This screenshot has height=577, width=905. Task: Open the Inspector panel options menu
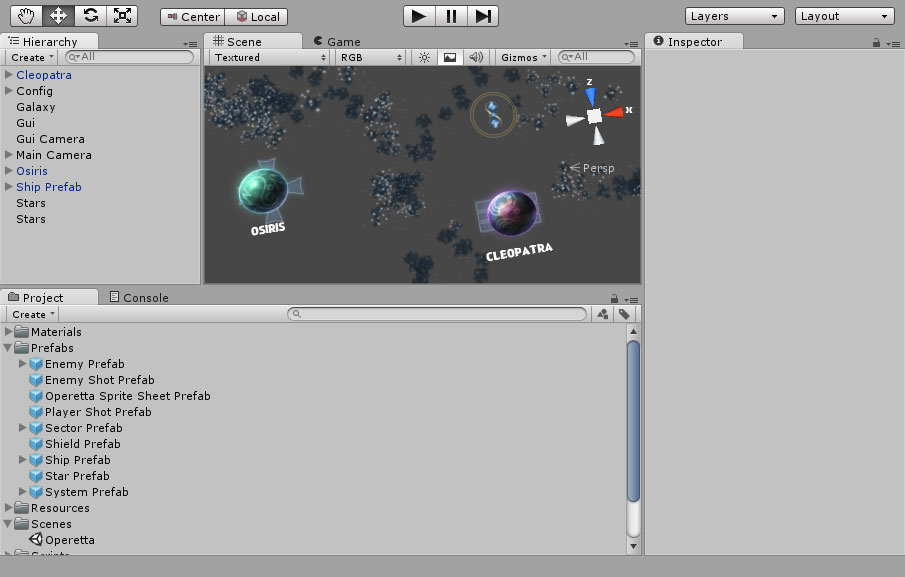pyautogui.click(x=893, y=44)
